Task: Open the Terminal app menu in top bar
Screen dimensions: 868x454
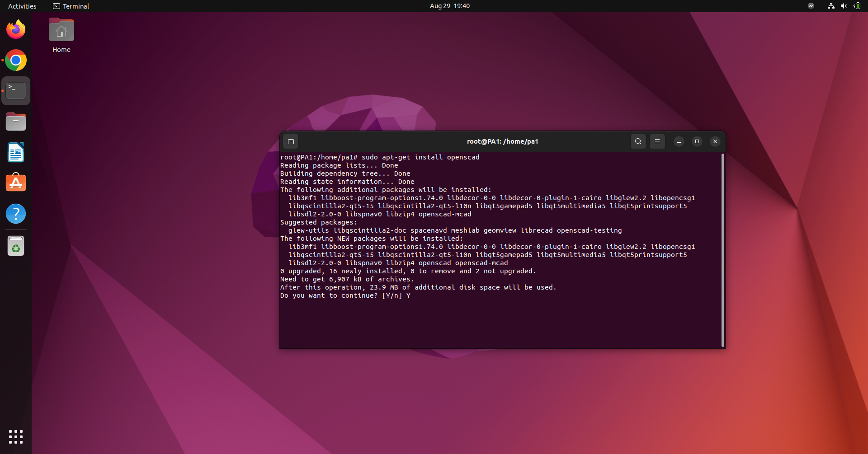Action: [x=71, y=6]
